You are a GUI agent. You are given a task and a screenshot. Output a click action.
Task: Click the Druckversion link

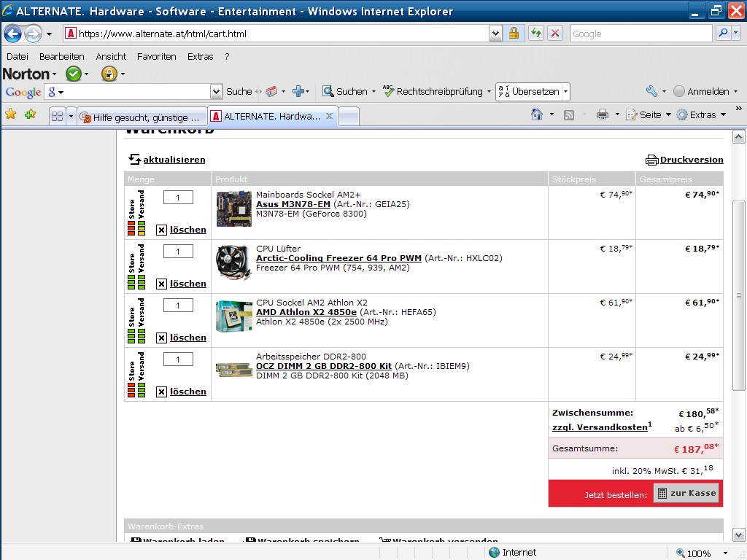tap(692, 160)
